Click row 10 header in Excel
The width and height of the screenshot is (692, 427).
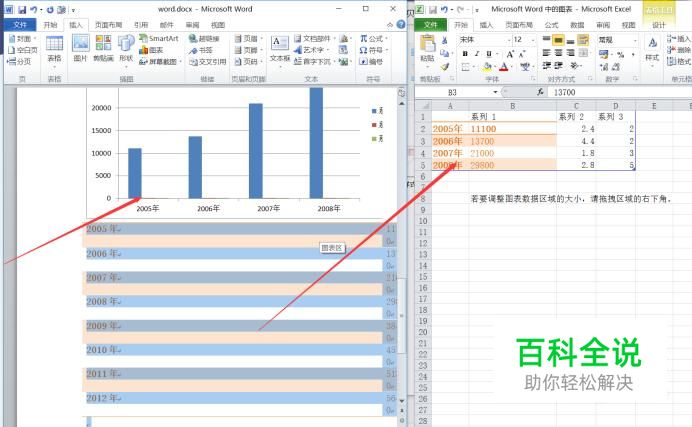point(423,221)
